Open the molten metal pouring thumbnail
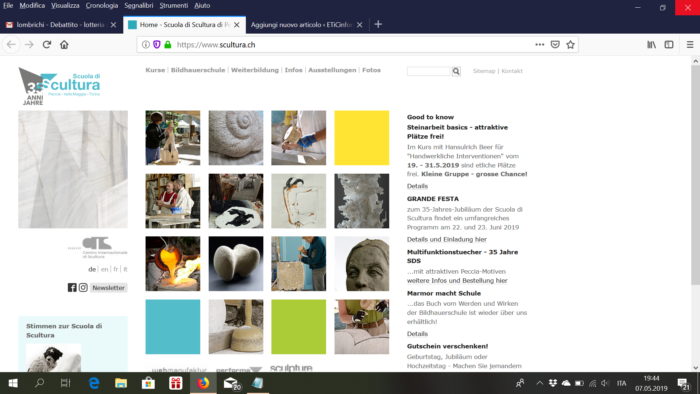700x394 pixels. pos(173,264)
